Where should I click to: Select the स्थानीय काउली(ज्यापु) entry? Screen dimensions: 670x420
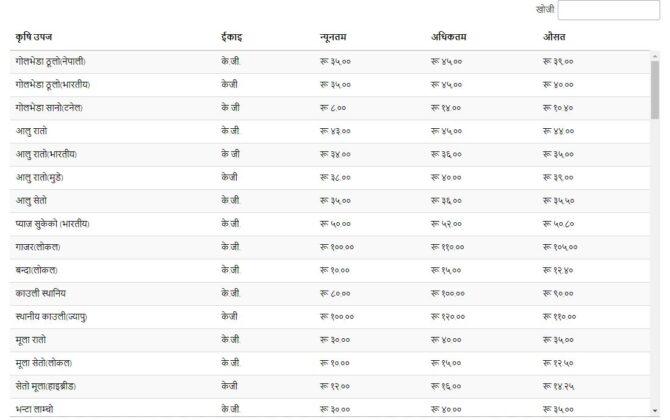(50, 316)
